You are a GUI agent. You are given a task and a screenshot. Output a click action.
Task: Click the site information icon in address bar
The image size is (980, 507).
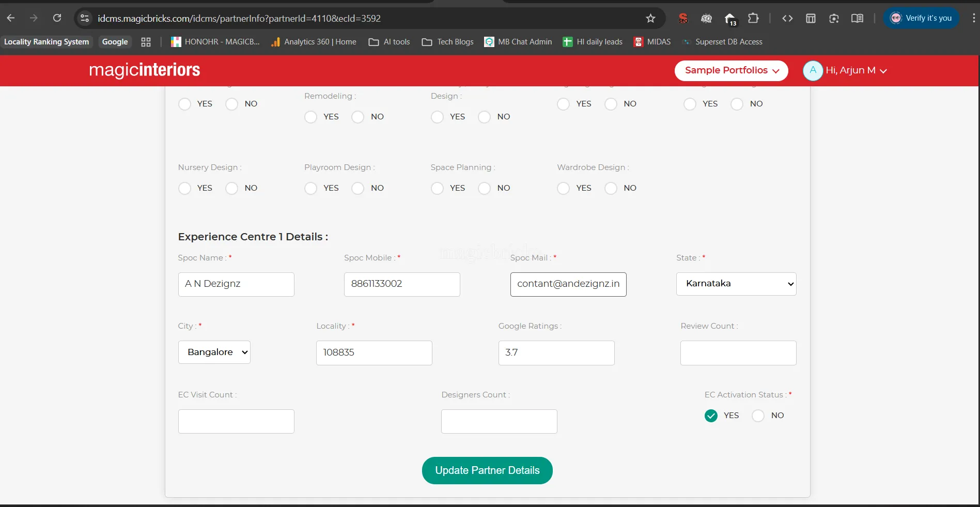point(85,19)
